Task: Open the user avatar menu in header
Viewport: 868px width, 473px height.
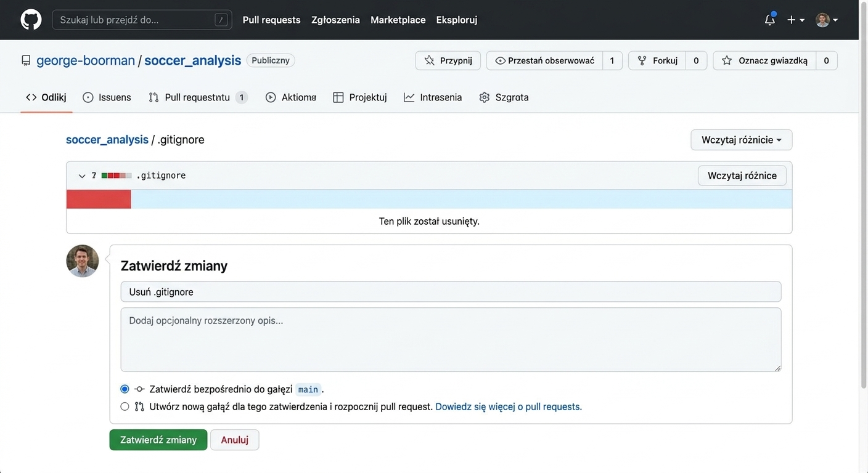Action: click(827, 20)
